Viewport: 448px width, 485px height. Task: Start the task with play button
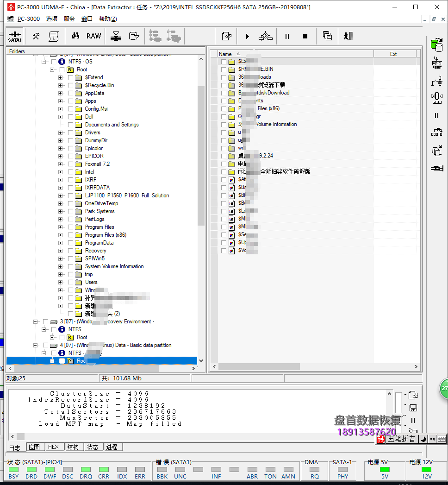[x=247, y=37]
